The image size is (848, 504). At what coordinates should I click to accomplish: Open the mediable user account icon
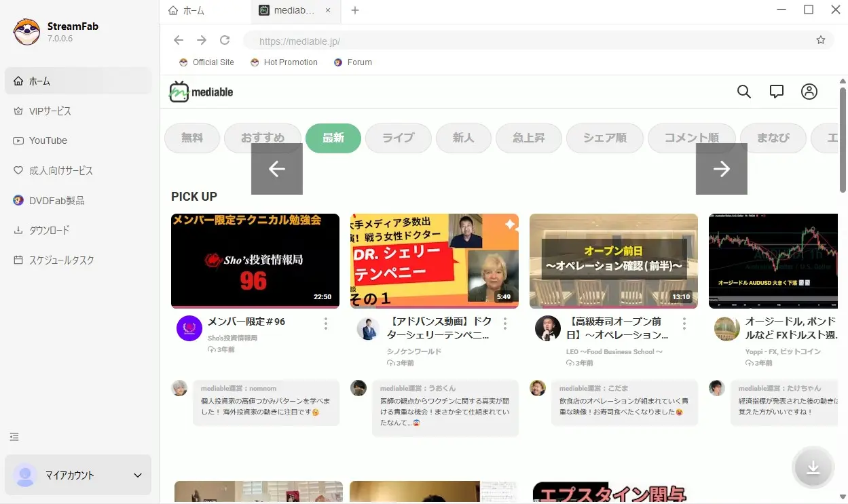tap(809, 92)
